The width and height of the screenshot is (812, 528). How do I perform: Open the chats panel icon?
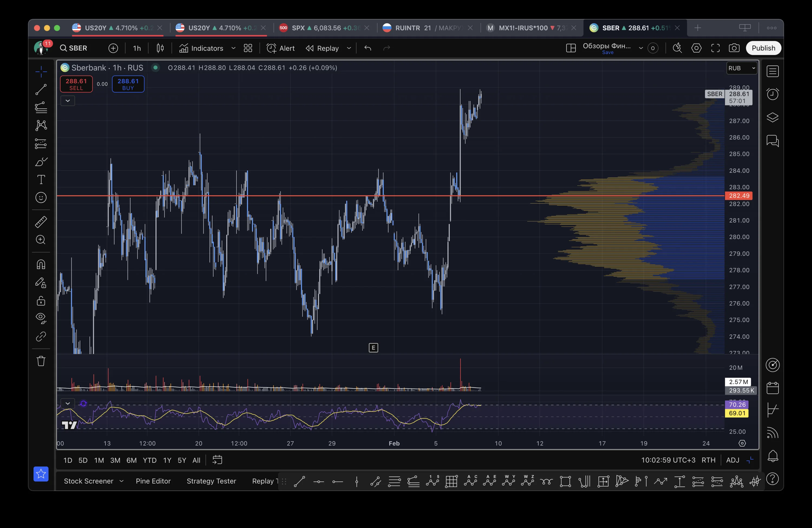[x=772, y=140]
